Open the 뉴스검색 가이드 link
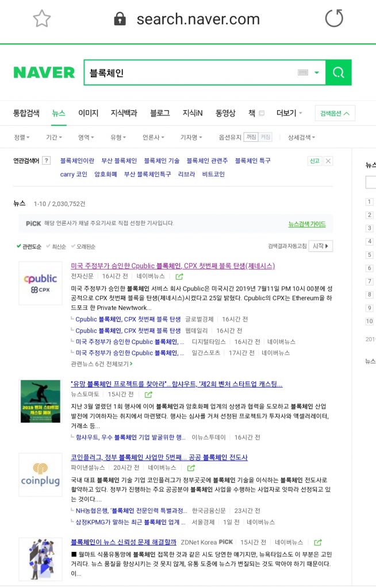This screenshot has width=376, height=588. [x=307, y=225]
